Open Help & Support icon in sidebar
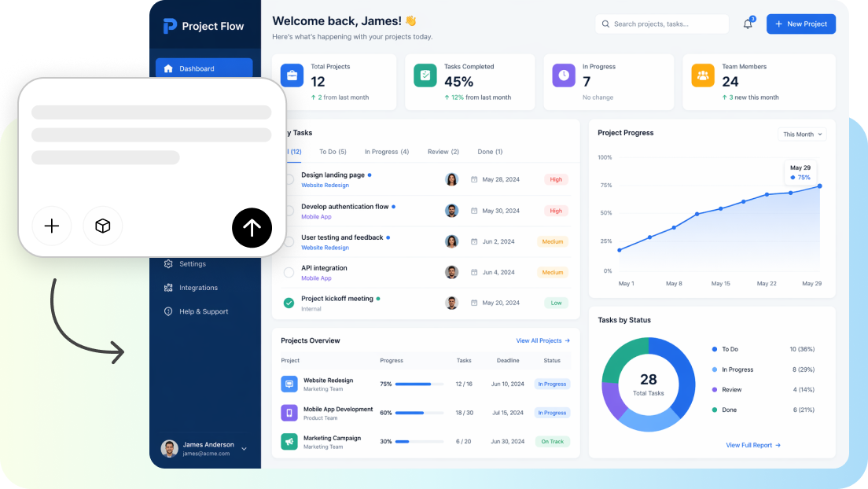This screenshot has width=868, height=489. [x=168, y=311]
